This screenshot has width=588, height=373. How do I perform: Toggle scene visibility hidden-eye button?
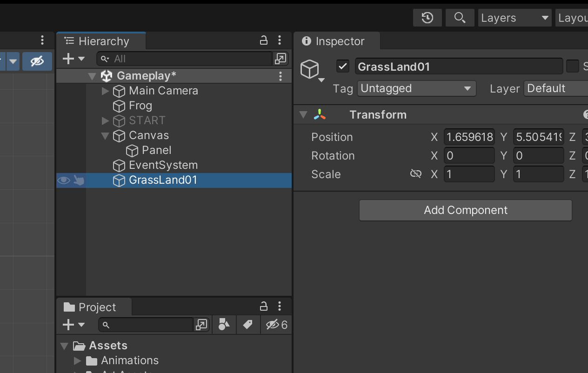click(x=37, y=61)
